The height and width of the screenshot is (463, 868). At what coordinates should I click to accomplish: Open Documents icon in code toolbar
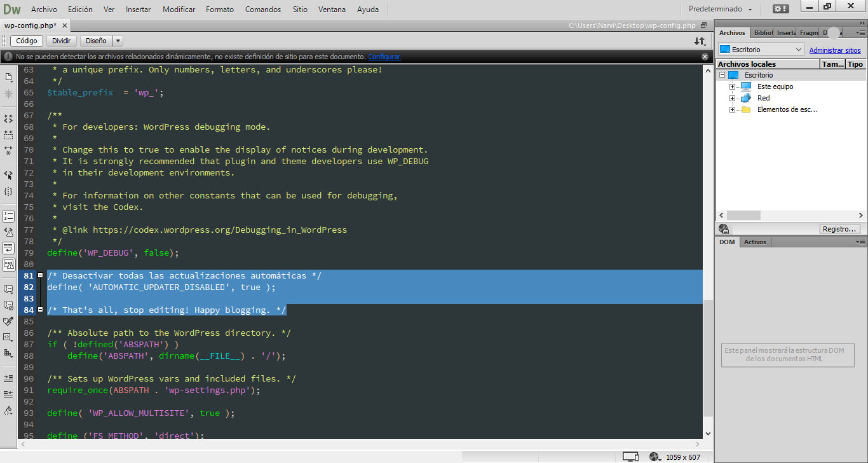coord(8,77)
